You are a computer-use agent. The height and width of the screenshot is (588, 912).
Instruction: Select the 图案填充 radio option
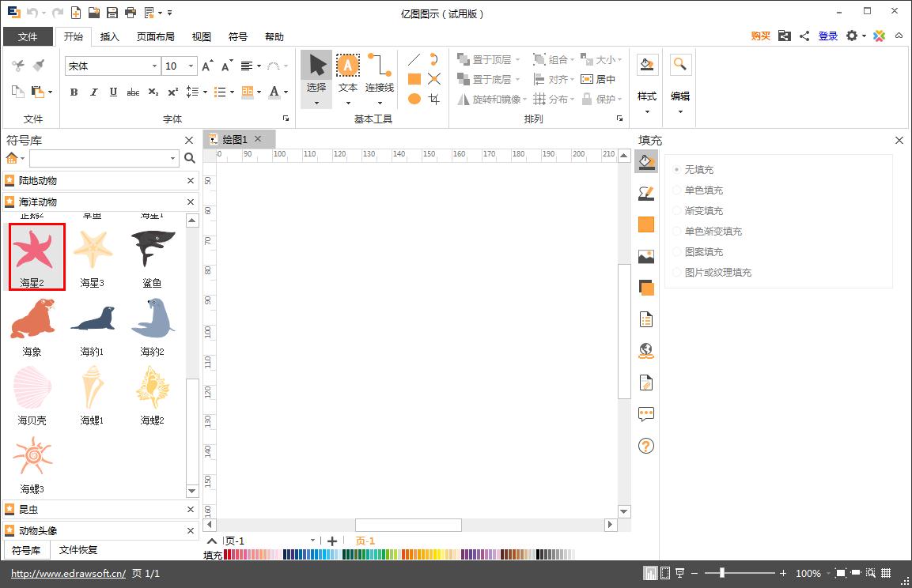coord(677,252)
